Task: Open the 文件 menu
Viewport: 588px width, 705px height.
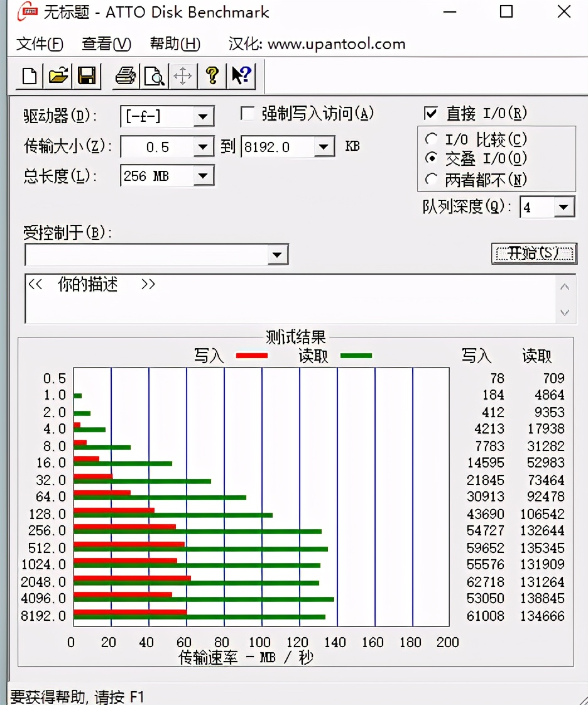Action: (x=39, y=44)
